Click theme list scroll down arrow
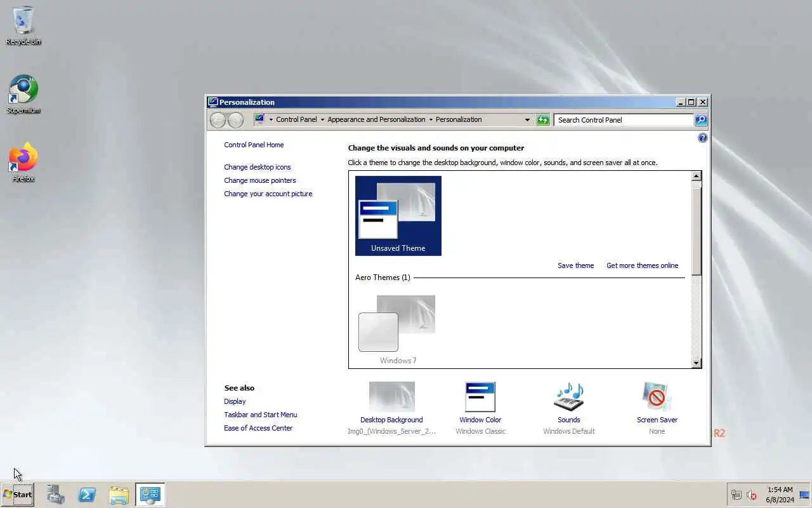The image size is (812, 508). [697, 363]
